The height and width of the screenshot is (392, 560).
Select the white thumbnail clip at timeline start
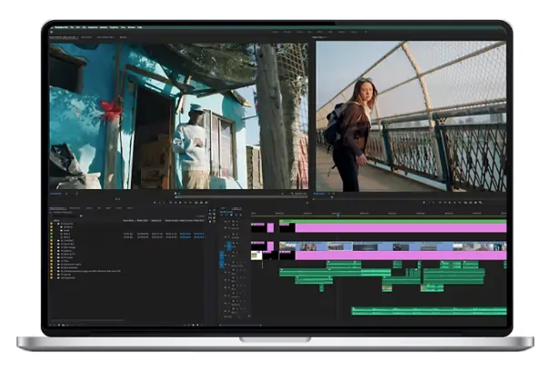[x=256, y=256]
